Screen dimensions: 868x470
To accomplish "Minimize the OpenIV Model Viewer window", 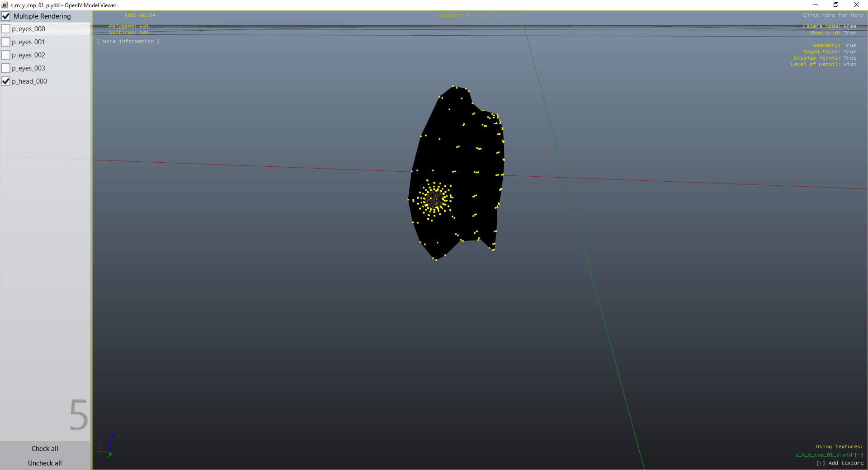I will click(x=816, y=5).
